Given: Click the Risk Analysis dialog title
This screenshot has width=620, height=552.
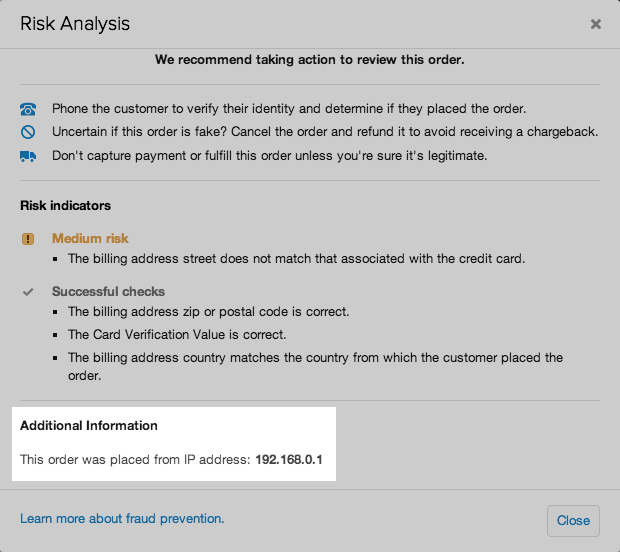Looking at the screenshot, I should (75, 23).
